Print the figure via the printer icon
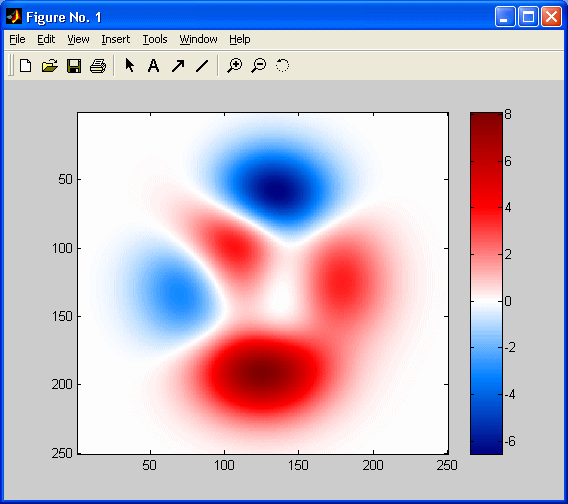 [98, 66]
